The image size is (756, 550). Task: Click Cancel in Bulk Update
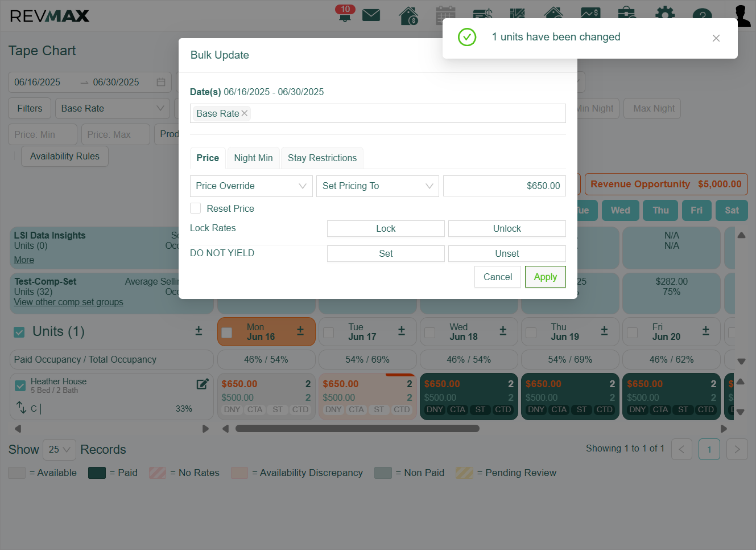(498, 277)
